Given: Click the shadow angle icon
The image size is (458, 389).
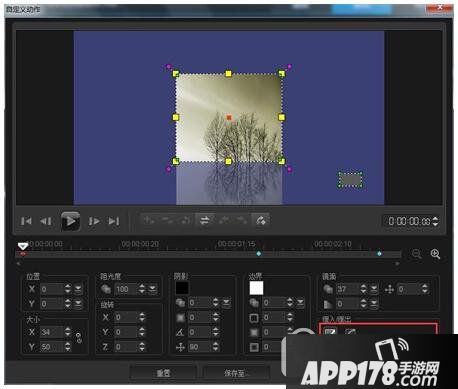Looking at the screenshot, I should (x=180, y=332).
